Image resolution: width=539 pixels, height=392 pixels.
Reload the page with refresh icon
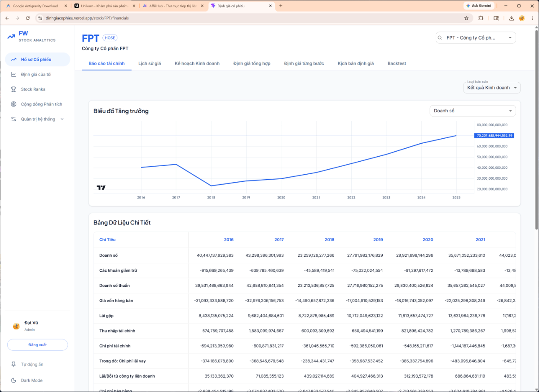(x=28, y=18)
